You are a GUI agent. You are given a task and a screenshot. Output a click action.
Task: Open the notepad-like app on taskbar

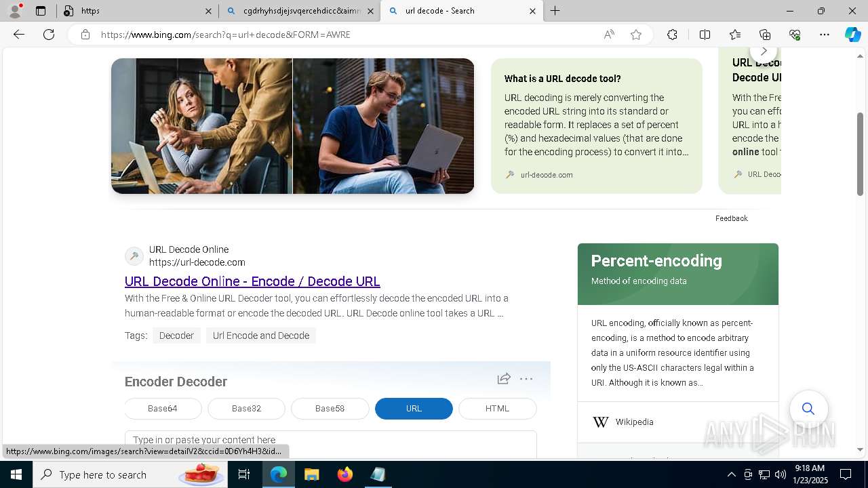pos(378,474)
